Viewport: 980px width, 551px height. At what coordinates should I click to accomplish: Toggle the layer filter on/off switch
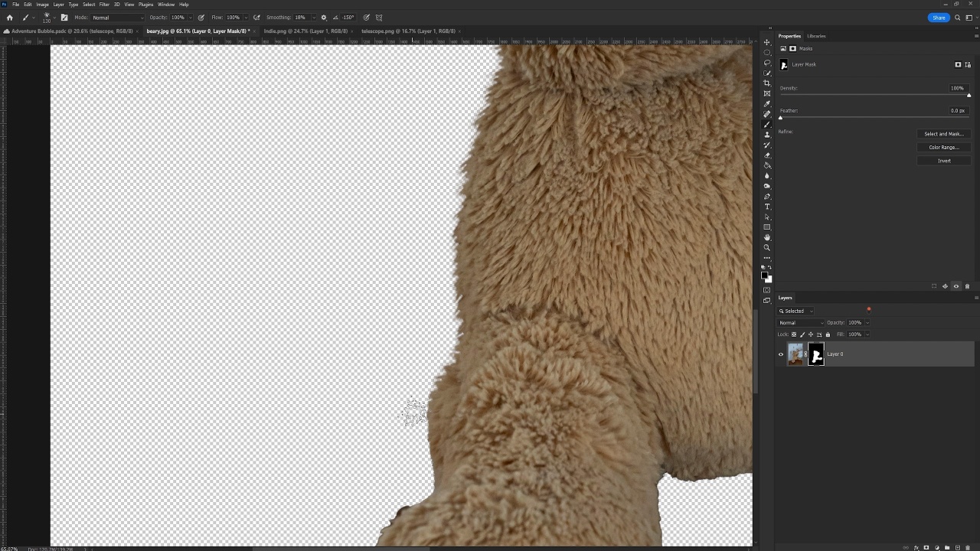[868, 310]
